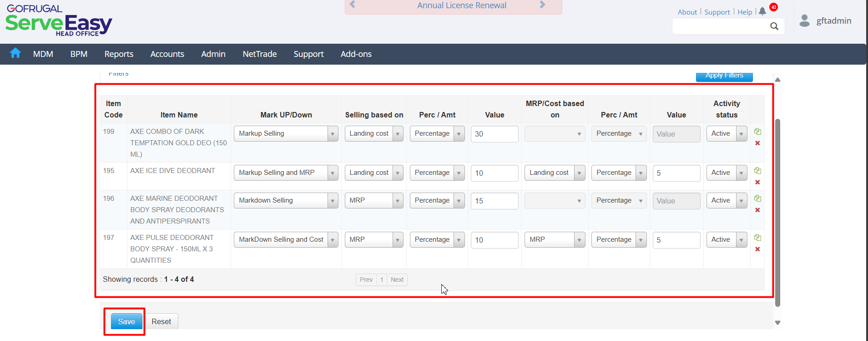Go to the Home icon in navbar

click(x=15, y=53)
